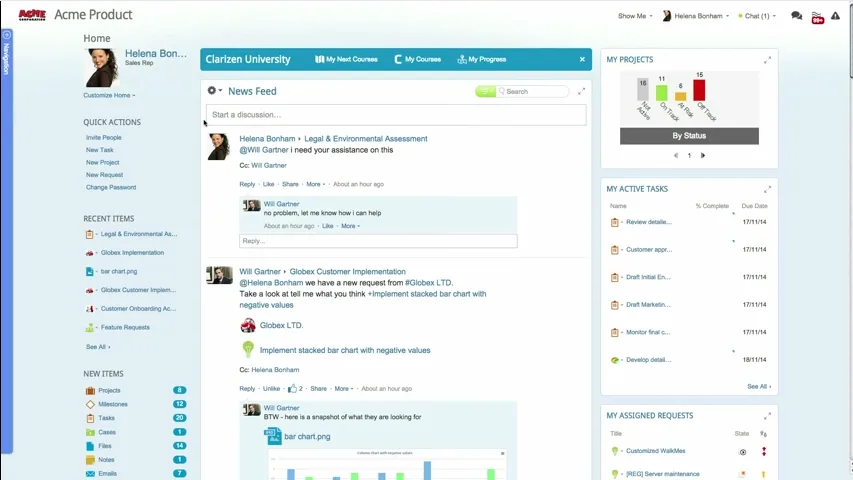This screenshot has width=853, height=480.
Task: Unlike the Globex Customer Implementation post
Action: pyautogui.click(x=271, y=389)
